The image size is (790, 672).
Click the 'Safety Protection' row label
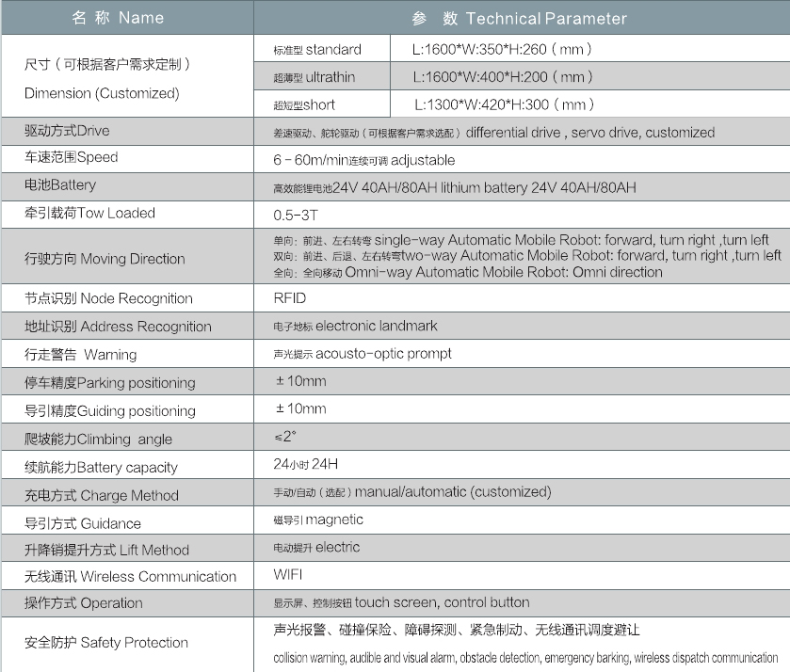pyautogui.click(x=106, y=643)
